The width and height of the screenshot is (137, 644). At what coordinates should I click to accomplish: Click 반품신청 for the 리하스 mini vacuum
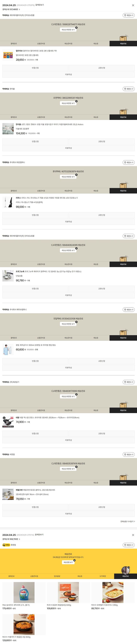tap(35, 215)
